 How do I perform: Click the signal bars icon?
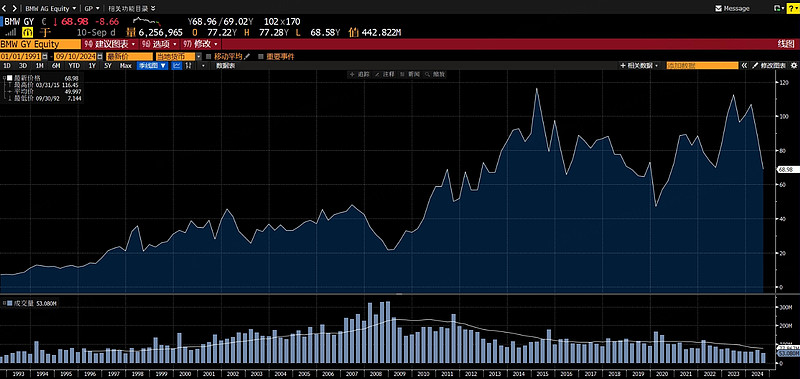point(11,33)
